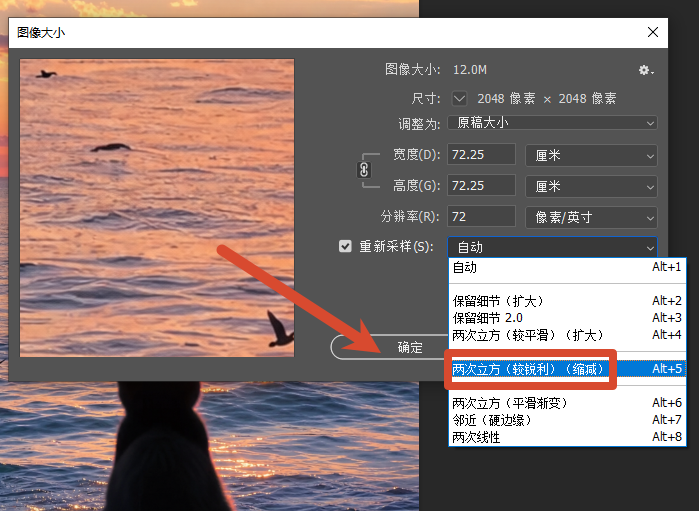Click the 分辨率 72 input field
Screen dimensions: 699x511
point(481,216)
